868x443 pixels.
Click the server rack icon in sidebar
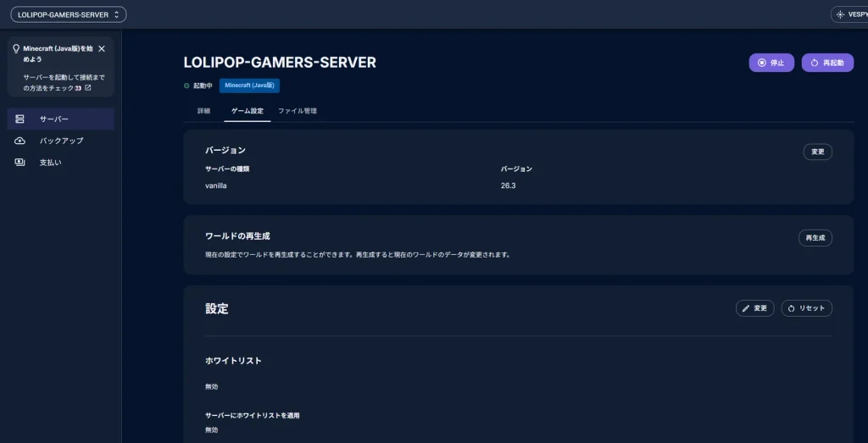(20, 119)
